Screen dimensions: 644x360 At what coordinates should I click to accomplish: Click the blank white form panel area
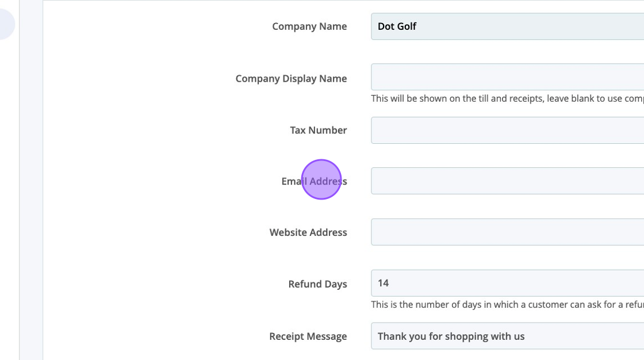144,173
